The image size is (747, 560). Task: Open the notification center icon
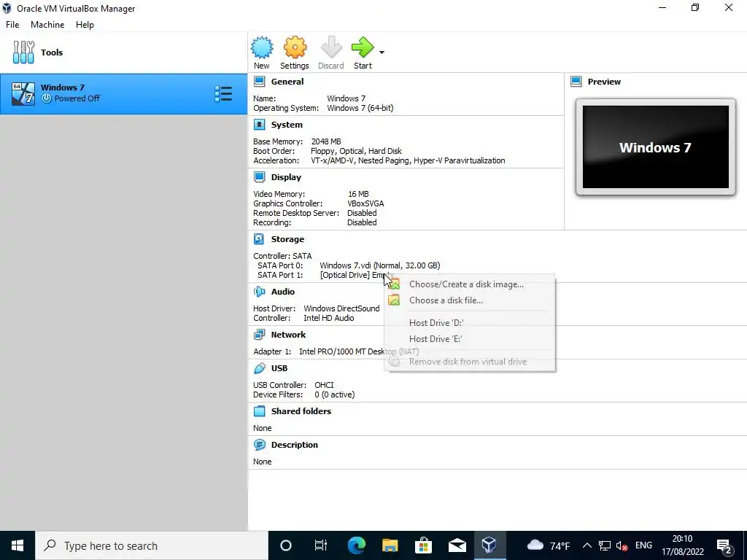[x=724, y=545]
